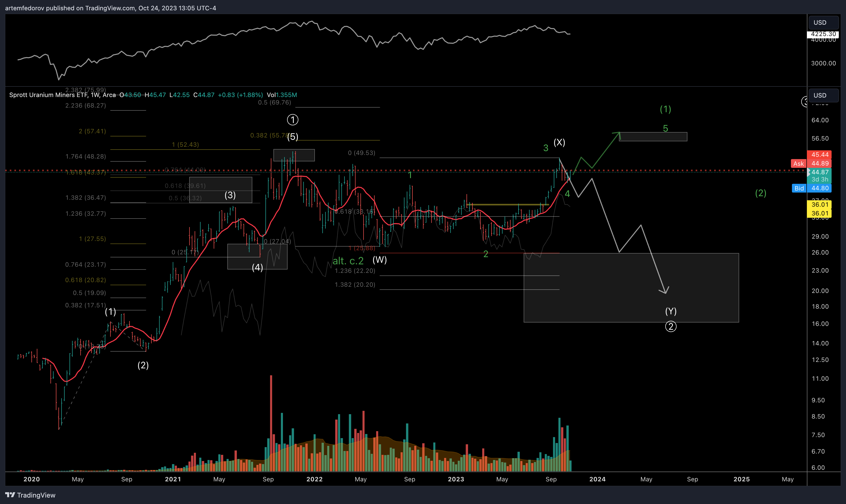Screen dimensions: 846x504
Task: Click the green alt. c.2 annotation
Action: pyautogui.click(x=348, y=261)
